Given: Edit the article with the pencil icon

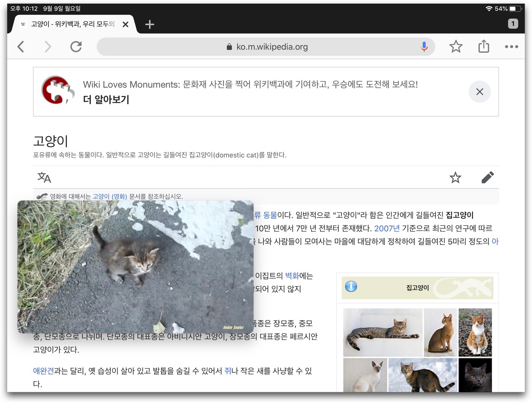Looking at the screenshot, I should (487, 177).
